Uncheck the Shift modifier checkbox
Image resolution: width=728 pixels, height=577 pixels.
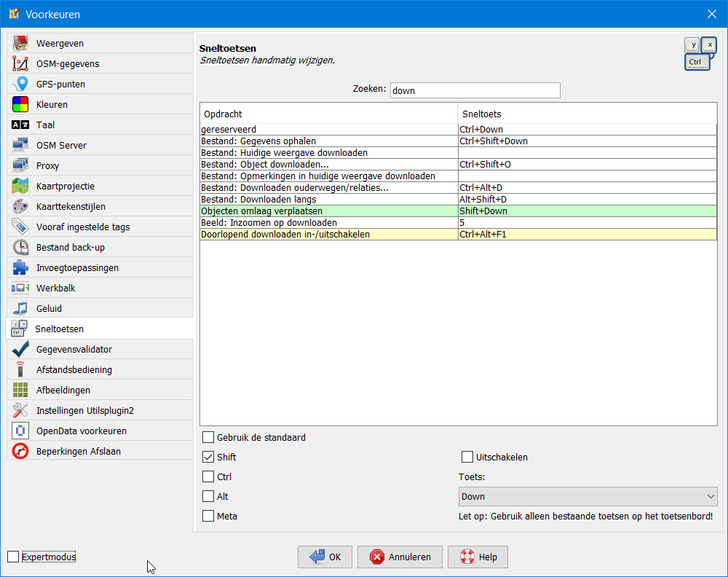click(x=209, y=458)
